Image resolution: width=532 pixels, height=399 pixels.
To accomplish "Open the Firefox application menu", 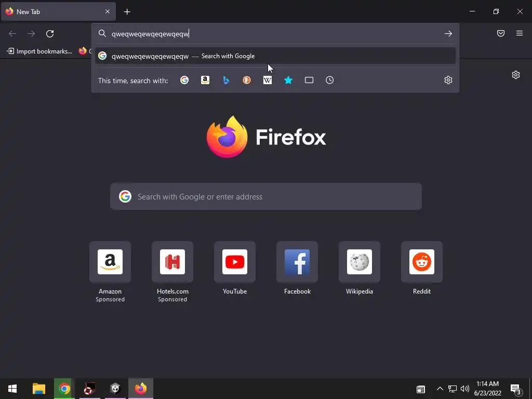I will [x=520, y=33].
